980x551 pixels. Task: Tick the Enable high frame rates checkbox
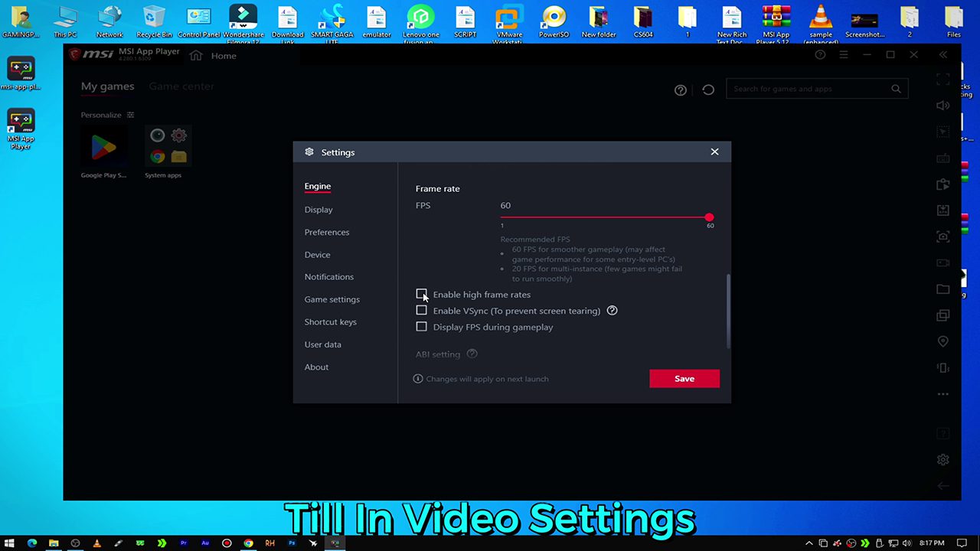point(421,294)
